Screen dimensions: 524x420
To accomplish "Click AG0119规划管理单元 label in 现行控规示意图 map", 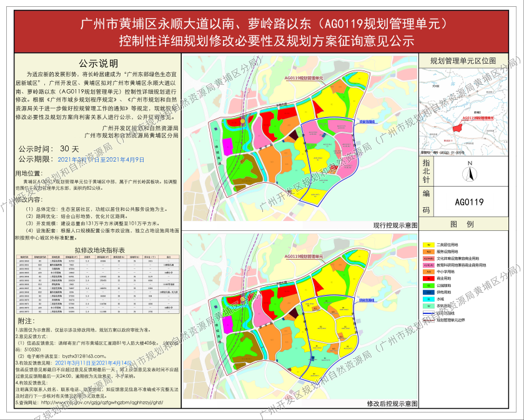I will pyautogui.click(x=304, y=78).
